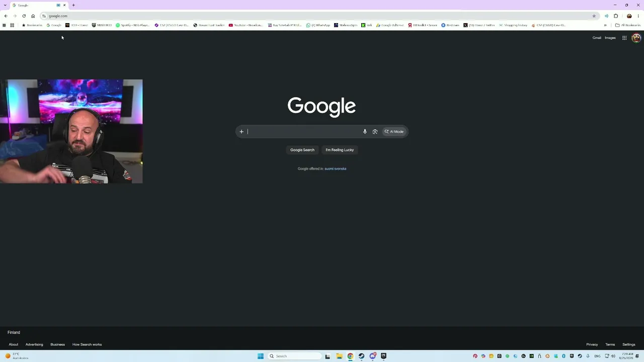View site information icon in address bar
The height and width of the screenshot is (362, 644).
coord(44,16)
